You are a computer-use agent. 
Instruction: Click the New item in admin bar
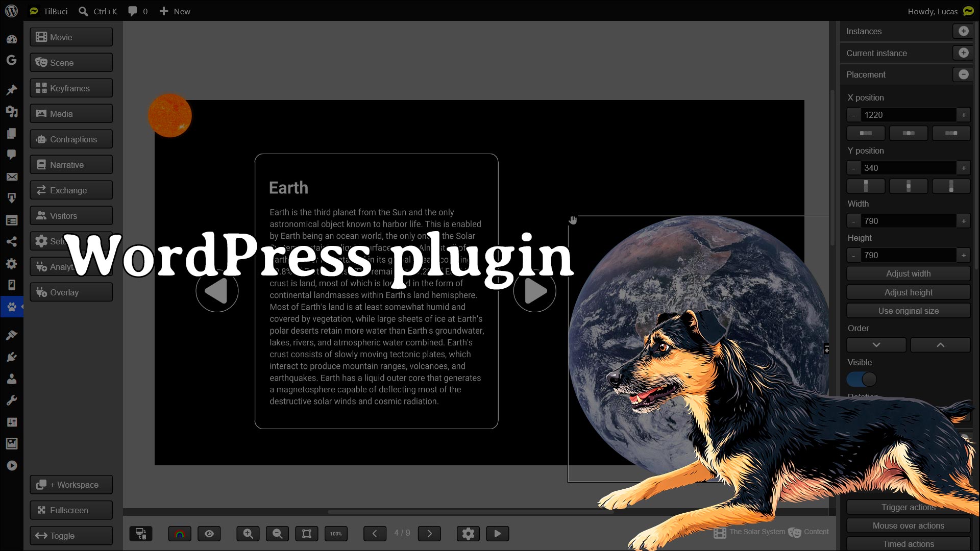pos(175,11)
